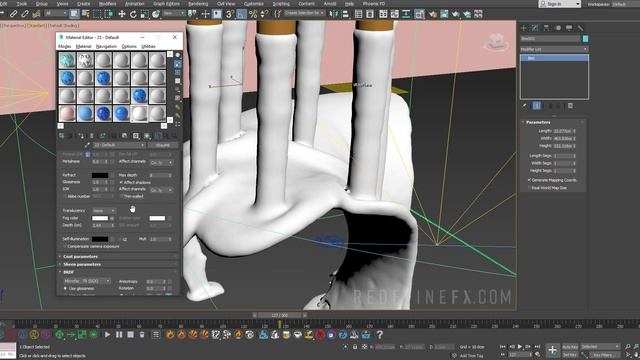Viewport: 640px width, 360px height.
Task: Toggle self-illumination GI checkbox
Action: (x=120, y=239)
